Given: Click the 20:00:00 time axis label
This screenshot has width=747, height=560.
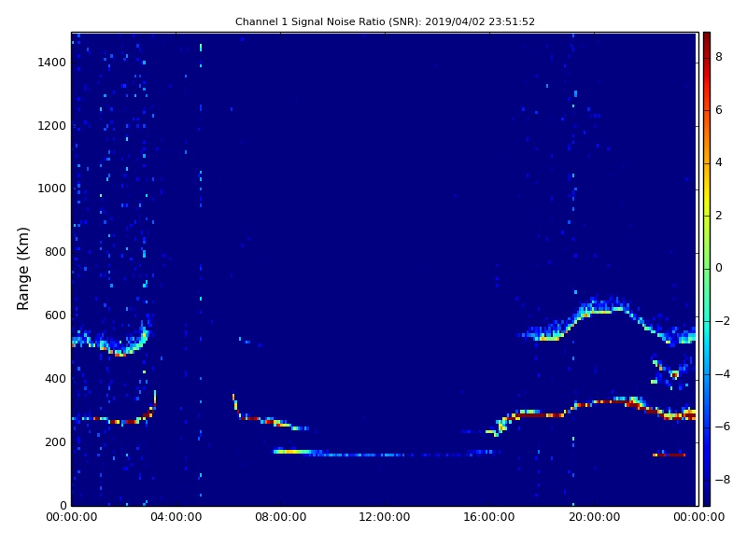Looking at the screenshot, I should pyautogui.click(x=594, y=517).
